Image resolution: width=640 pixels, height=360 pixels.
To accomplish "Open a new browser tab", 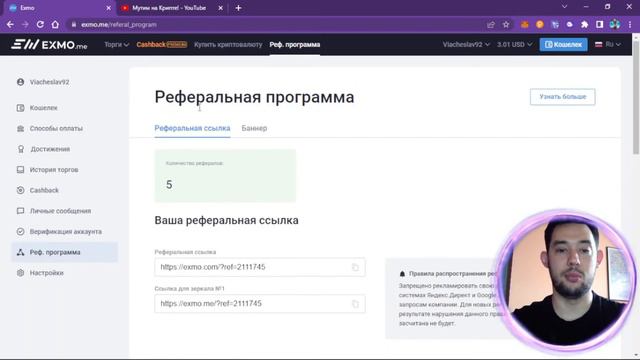I will coord(238,8).
